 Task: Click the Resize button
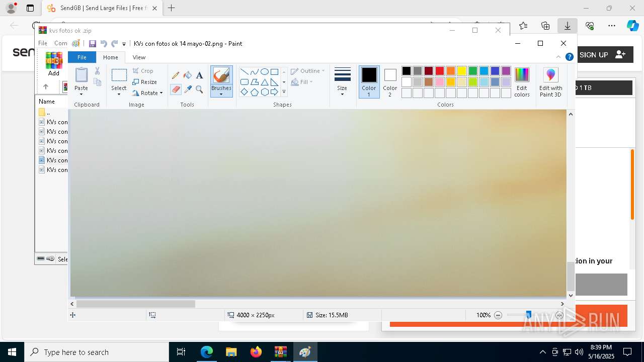tap(144, 82)
